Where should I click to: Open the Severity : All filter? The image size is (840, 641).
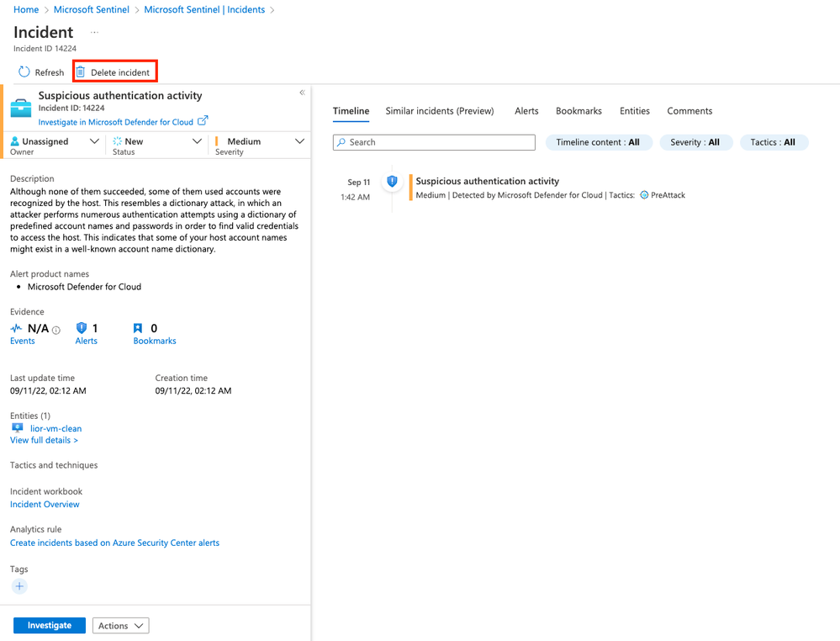coord(695,142)
